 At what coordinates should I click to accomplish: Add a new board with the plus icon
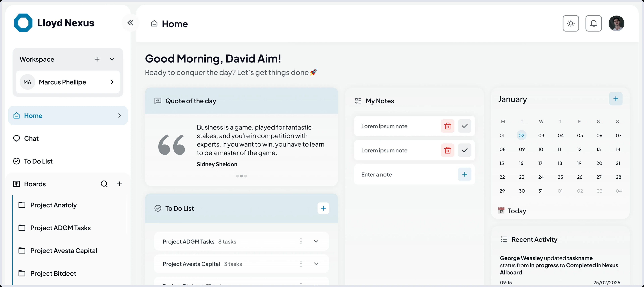pyautogui.click(x=120, y=184)
